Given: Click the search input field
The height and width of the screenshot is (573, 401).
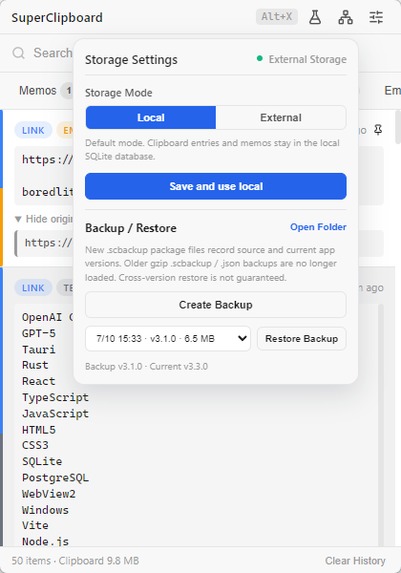Looking at the screenshot, I should tap(53, 53).
